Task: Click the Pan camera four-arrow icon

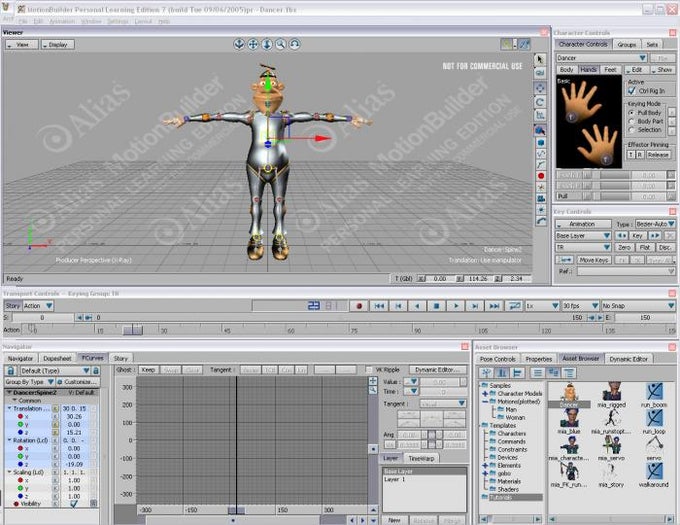Action: coord(253,44)
